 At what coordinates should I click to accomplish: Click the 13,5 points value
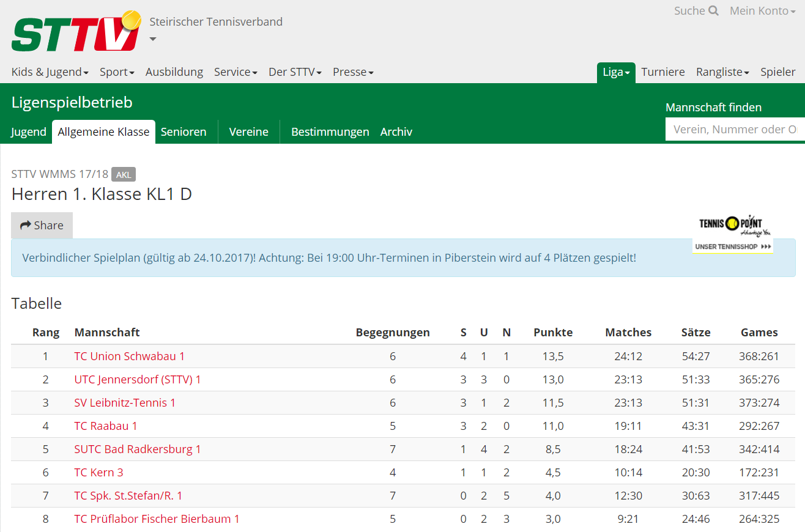[553, 357]
